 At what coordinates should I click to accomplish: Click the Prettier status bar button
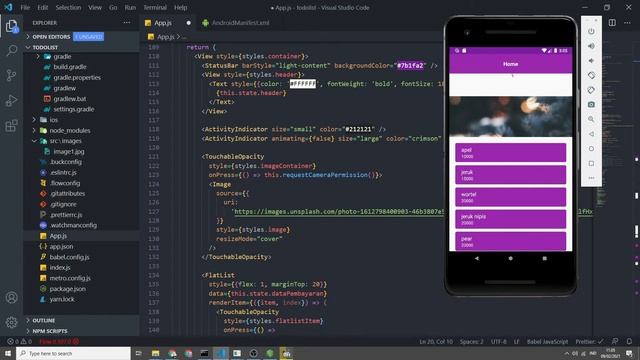coord(589,341)
